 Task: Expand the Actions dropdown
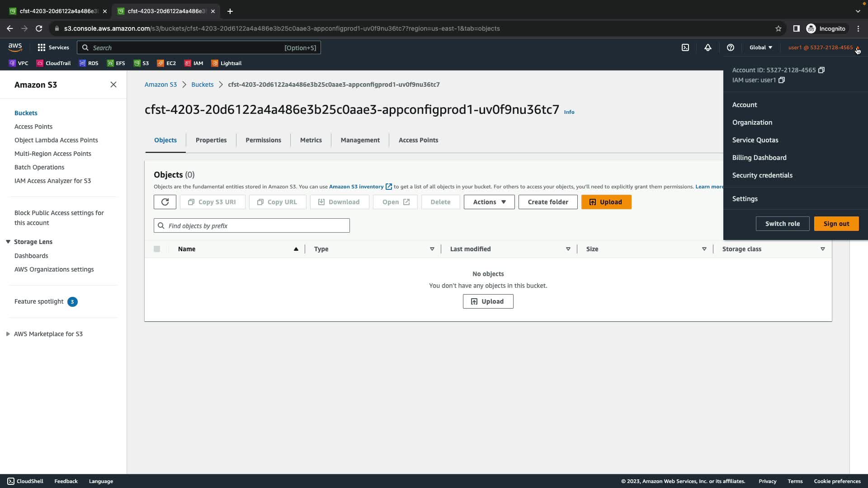pyautogui.click(x=489, y=202)
